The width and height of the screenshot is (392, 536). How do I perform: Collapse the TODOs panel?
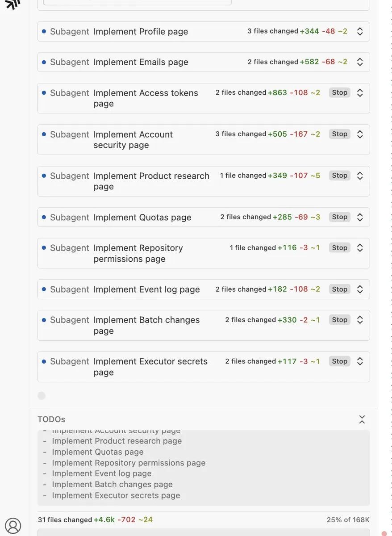362,419
